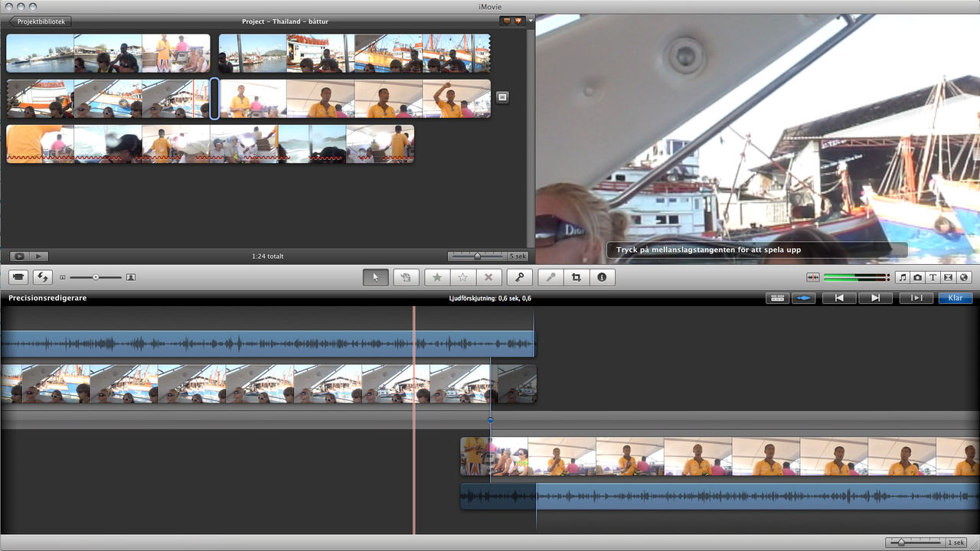Image resolution: width=980 pixels, height=551 pixels.
Task: Click Klar to close precision editor
Action: [x=955, y=298]
